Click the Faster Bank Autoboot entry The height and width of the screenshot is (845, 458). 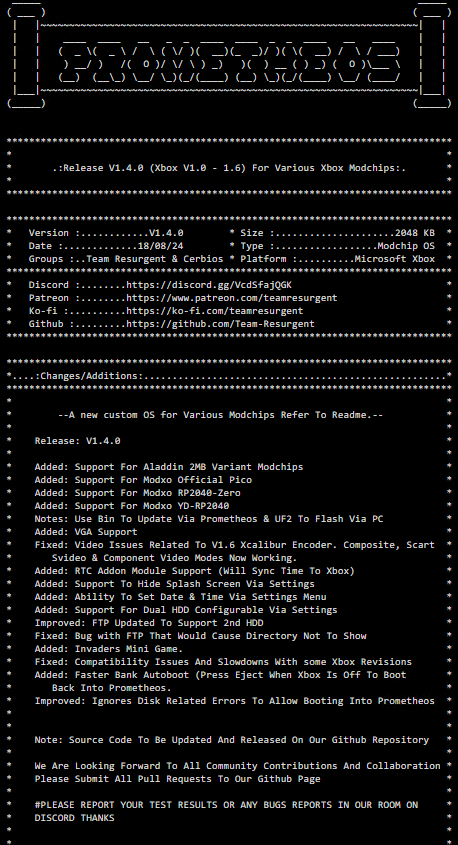[x=220, y=681]
